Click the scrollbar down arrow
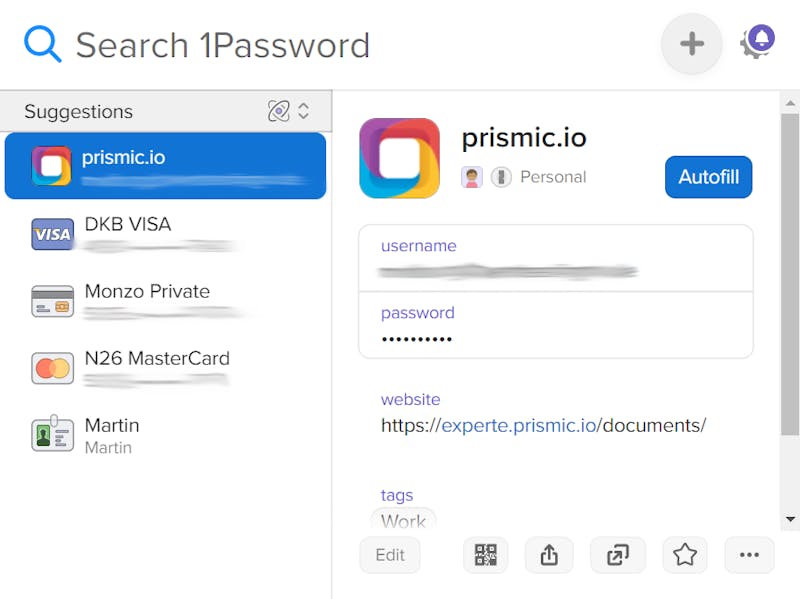The height and width of the screenshot is (599, 800). [790, 519]
